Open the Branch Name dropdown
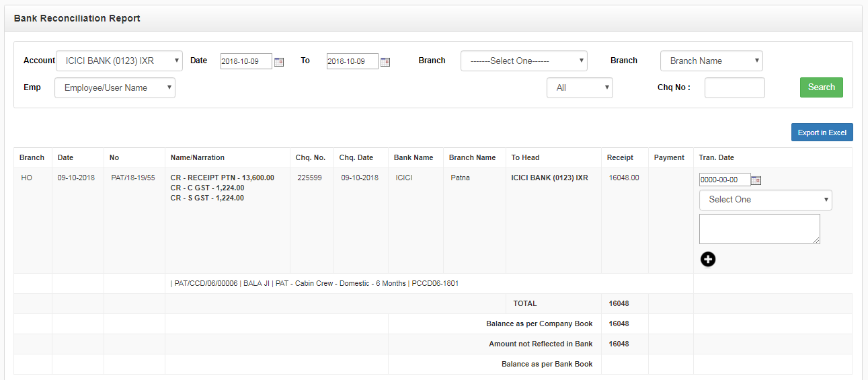This screenshot has width=868, height=380. 711,61
